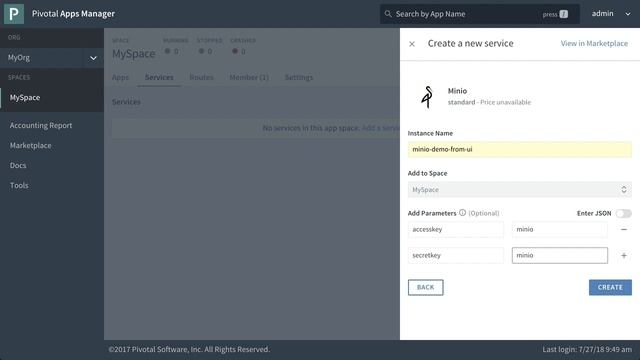Switch to the Member (1) tab
640x360 pixels.
coord(249,77)
